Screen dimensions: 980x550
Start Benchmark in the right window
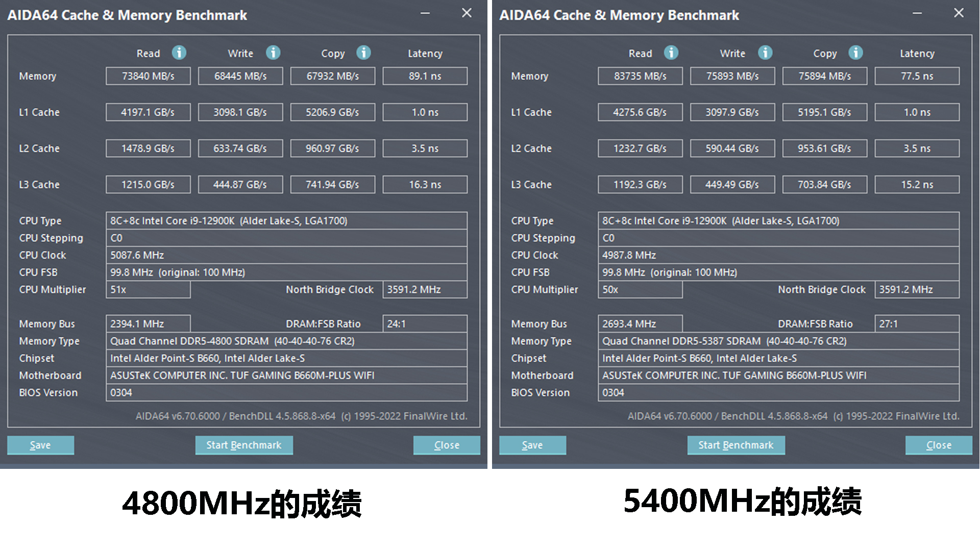736,445
